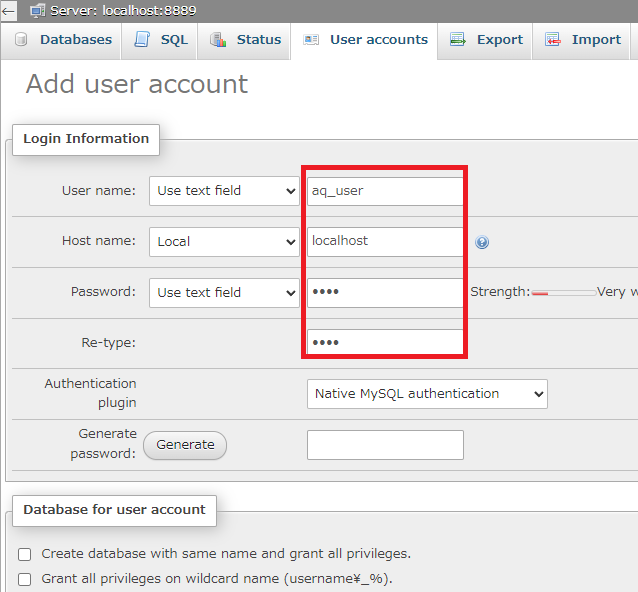Click into the Password text field
Screen dimensions: 638x592
385,293
